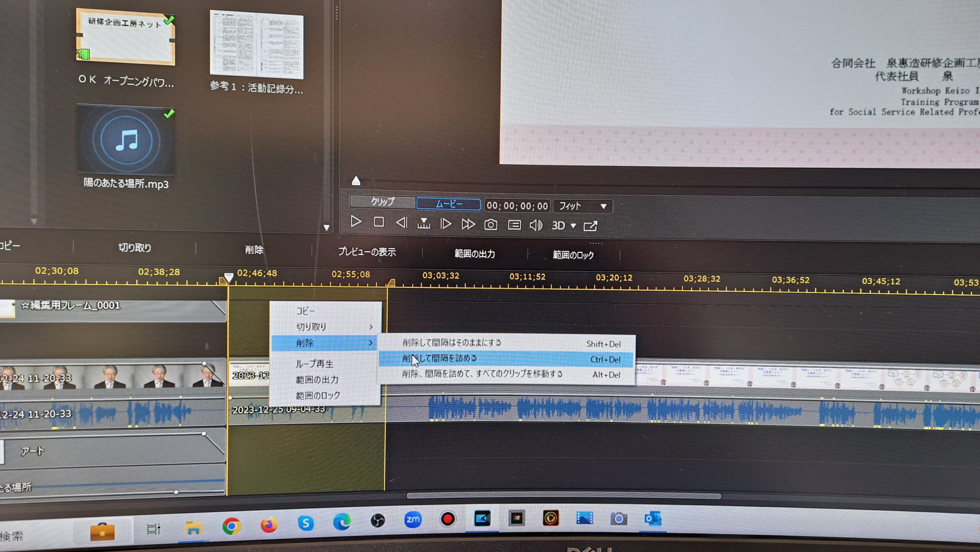The image size is (980, 552).
Task: Open File Explorer from the taskbar
Action: coord(193,528)
